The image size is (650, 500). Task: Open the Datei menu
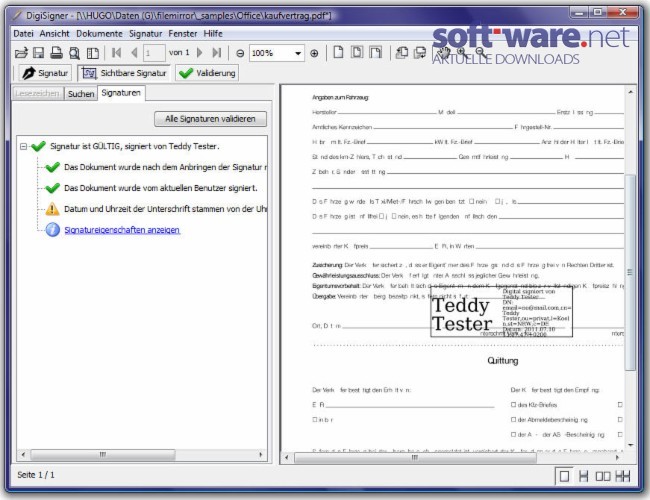coord(23,34)
